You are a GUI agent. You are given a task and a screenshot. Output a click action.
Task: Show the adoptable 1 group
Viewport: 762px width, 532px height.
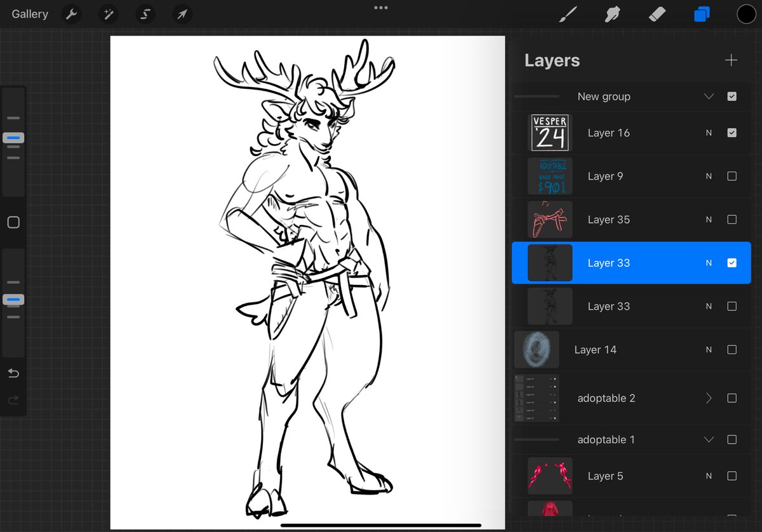[x=732, y=439]
